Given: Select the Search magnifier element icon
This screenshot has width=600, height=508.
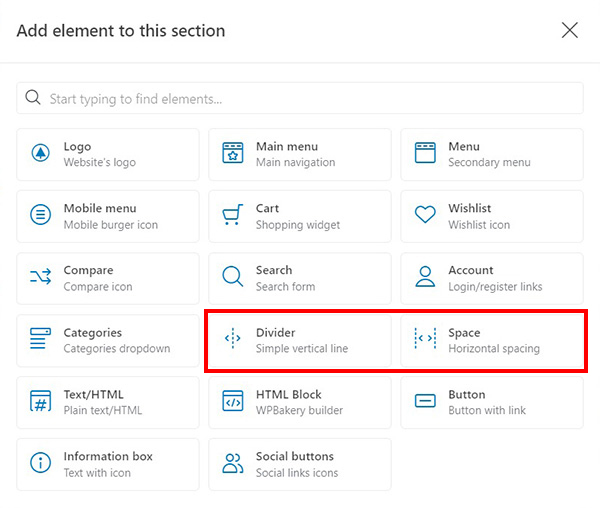Looking at the screenshot, I should (233, 278).
